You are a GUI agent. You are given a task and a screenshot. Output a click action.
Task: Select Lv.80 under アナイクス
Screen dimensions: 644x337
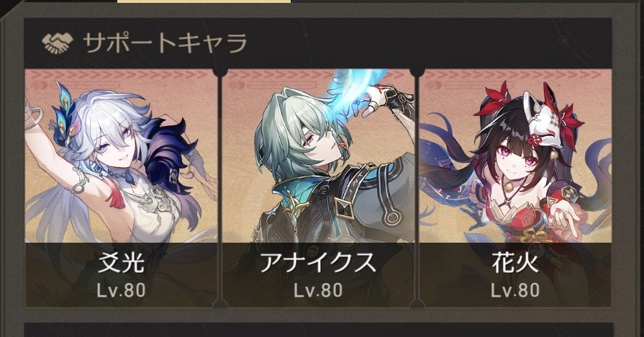(x=318, y=290)
